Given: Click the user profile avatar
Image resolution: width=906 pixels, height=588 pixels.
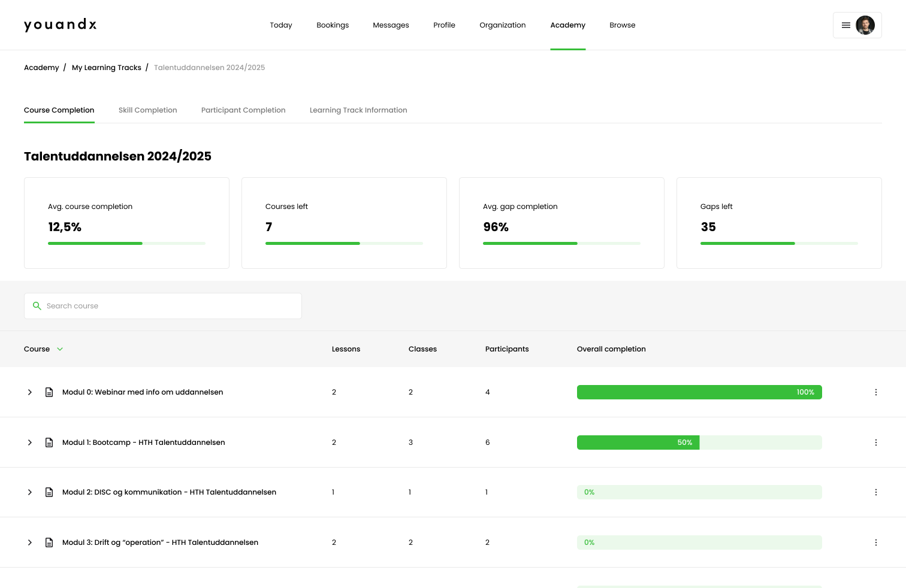Looking at the screenshot, I should (865, 25).
